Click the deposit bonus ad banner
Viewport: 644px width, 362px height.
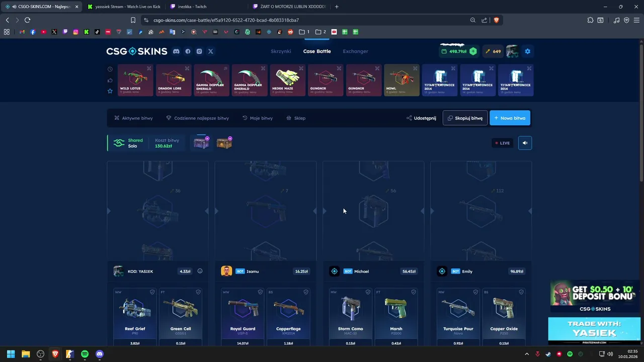tap(595, 297)
